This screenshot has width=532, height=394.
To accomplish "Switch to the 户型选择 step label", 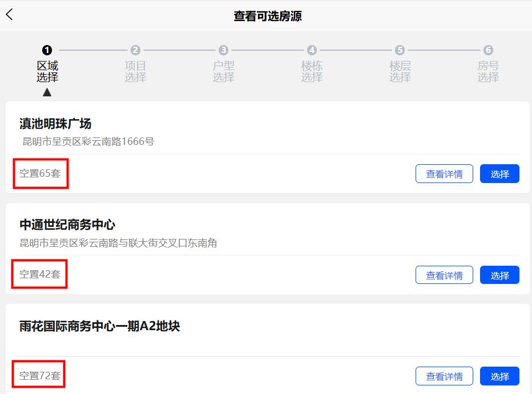I will [224, 71].
